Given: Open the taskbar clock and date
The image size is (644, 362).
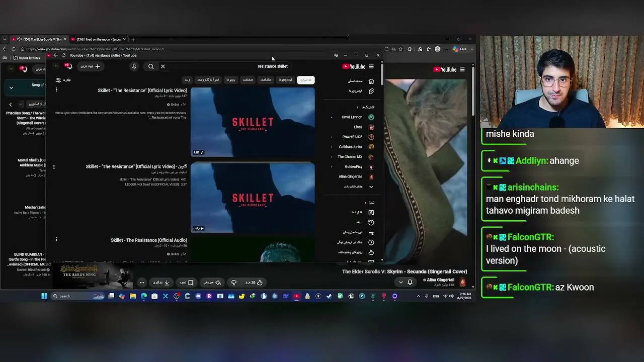Looking at the screenshot, I should 465,296.
